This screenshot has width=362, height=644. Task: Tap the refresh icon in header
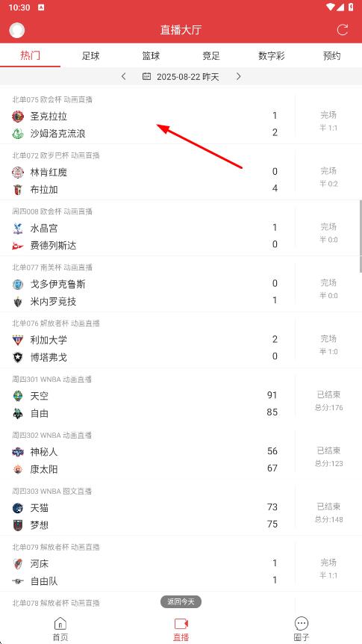point(343,30)
